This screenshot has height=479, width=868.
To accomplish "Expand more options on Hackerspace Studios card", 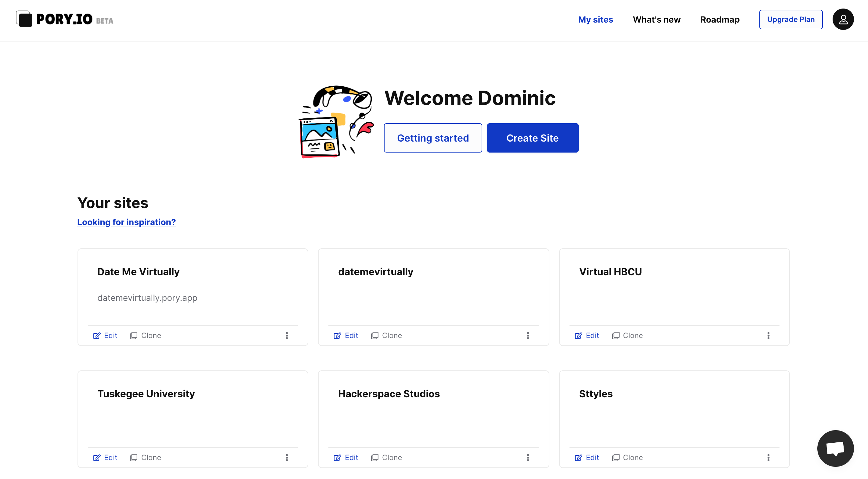I will [528, 457].
